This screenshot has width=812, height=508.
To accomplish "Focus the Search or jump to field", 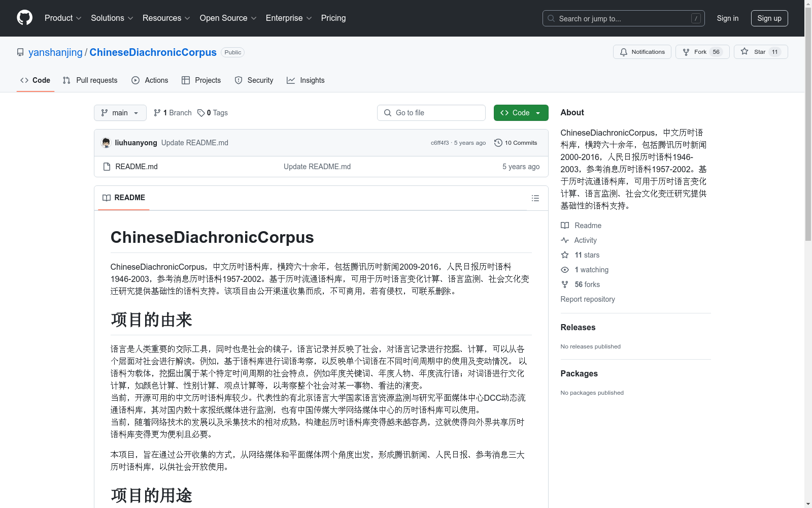I will coord(624,18).
